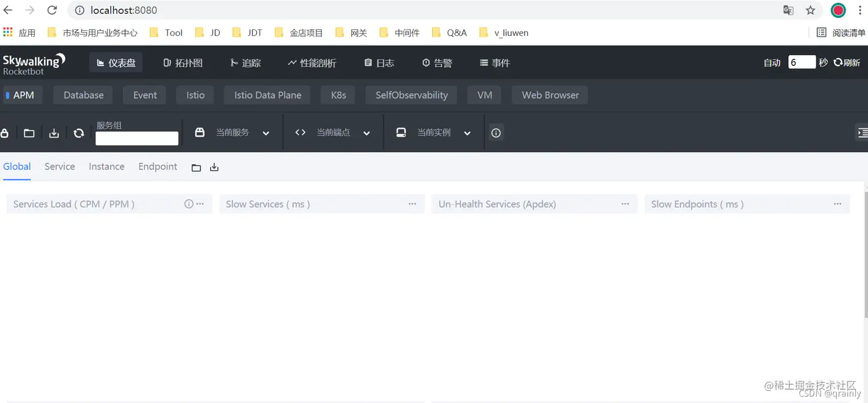Screen dimensions: 868x403
Task: Click folder icon next to Endpoint tab
Action: [196, 168]
